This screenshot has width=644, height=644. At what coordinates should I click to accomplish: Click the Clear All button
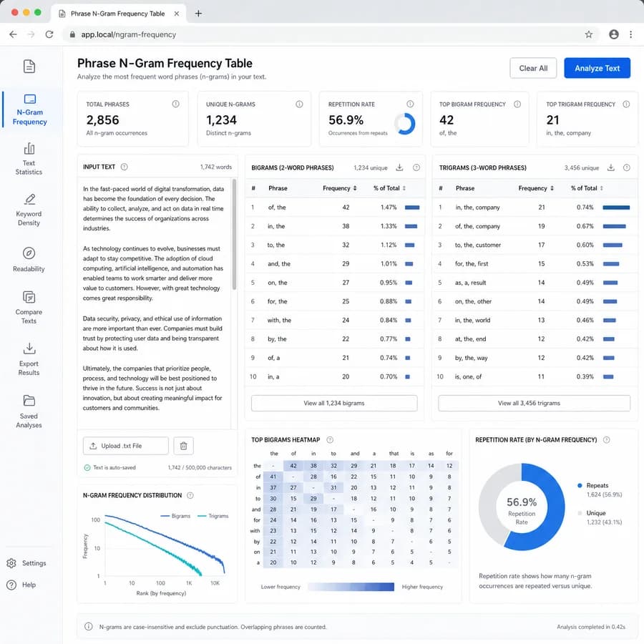tap(533, 68)
